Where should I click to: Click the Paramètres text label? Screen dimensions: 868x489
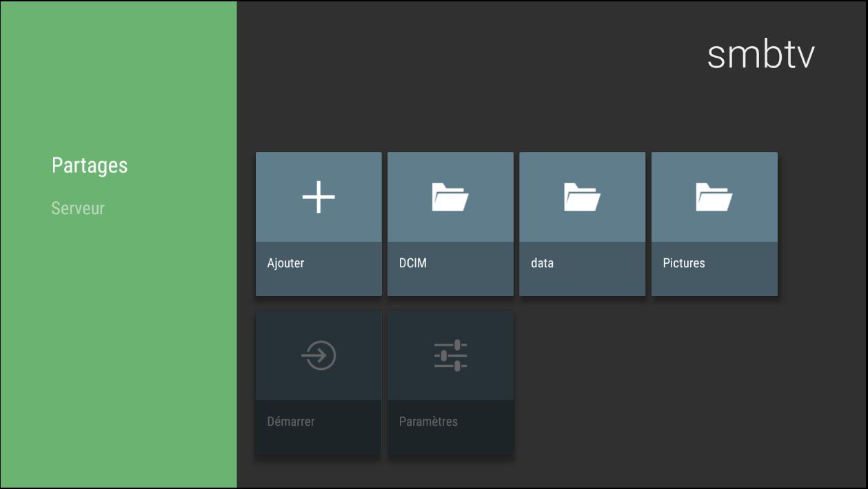428,422
